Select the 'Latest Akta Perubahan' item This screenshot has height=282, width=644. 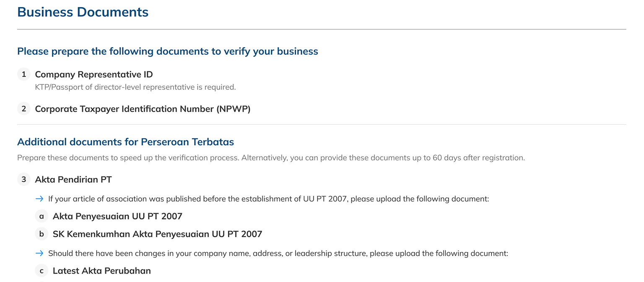click(101, 271)
